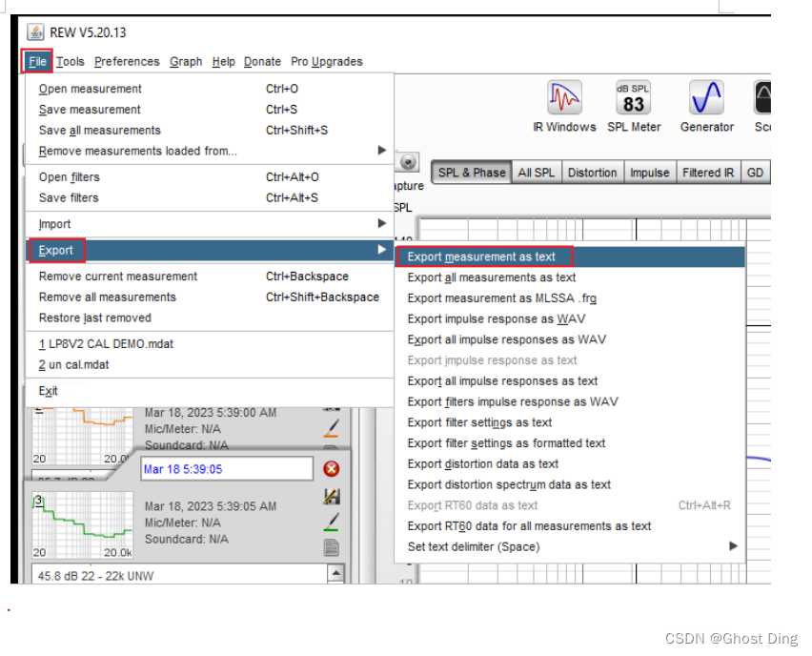
Task: Open the IR Windows tool
Action: pos(564,106)
